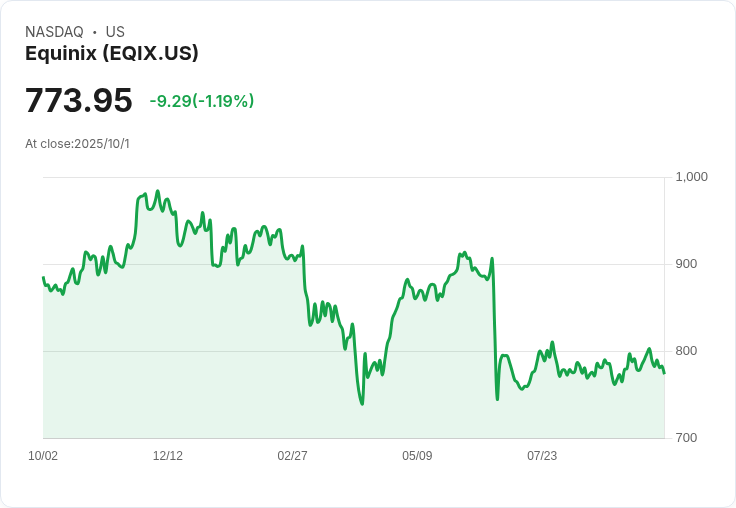Screen dimensions: 736x508
Task: Click the 900 y-axis label
Action: coord(686,264)
